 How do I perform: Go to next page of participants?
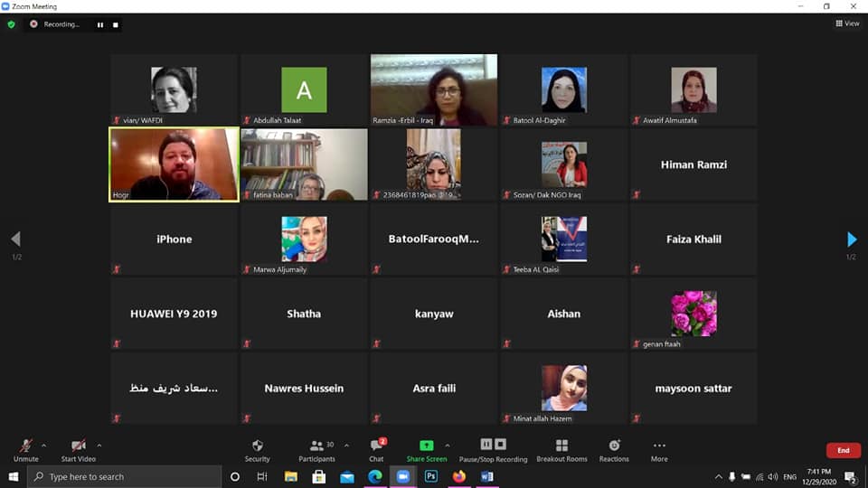(851, 239)
